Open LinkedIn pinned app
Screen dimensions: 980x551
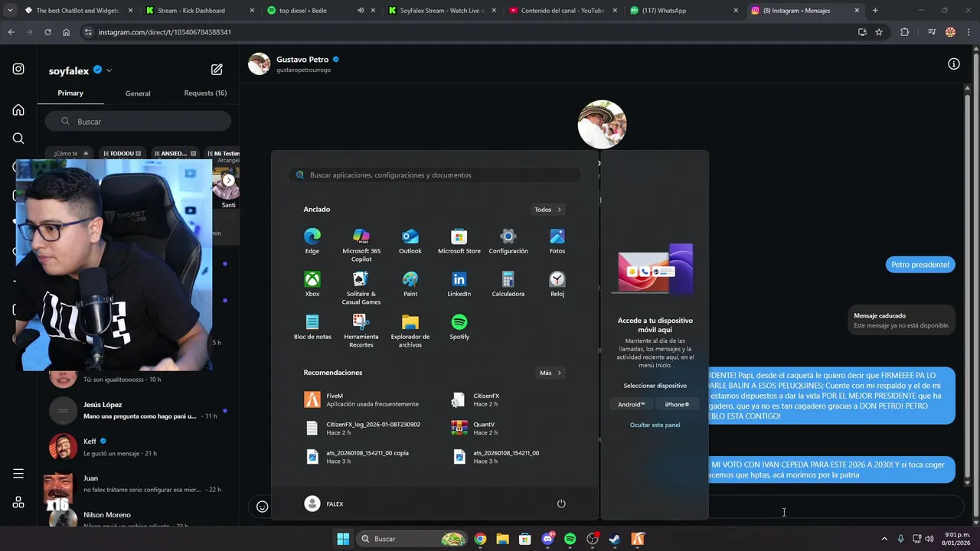click(x=459, y=284)
